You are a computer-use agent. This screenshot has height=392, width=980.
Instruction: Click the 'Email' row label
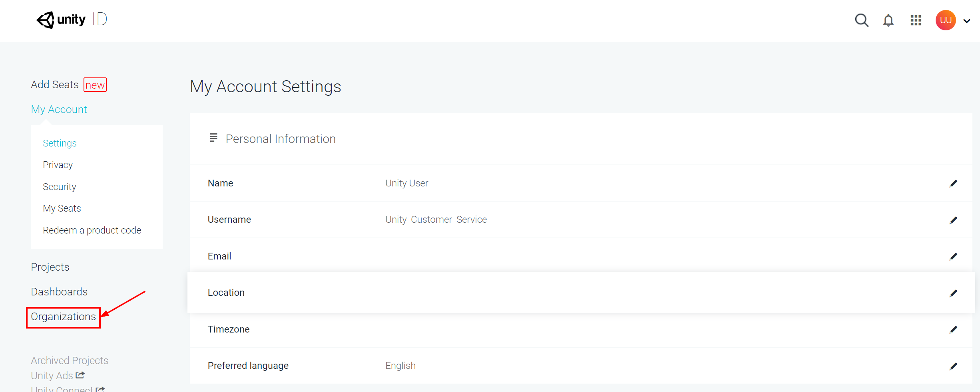pos(219,256)
